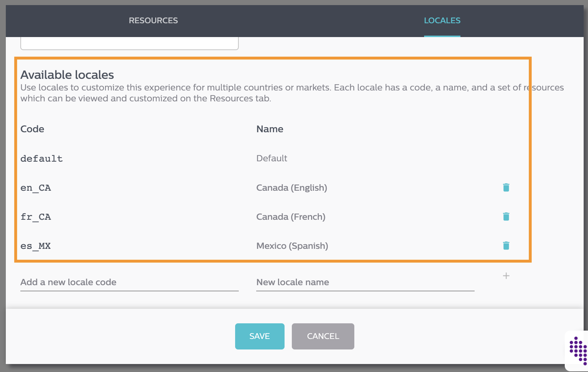
Task: Select the 'es_MX' locale code
Action: pos(36,246)
